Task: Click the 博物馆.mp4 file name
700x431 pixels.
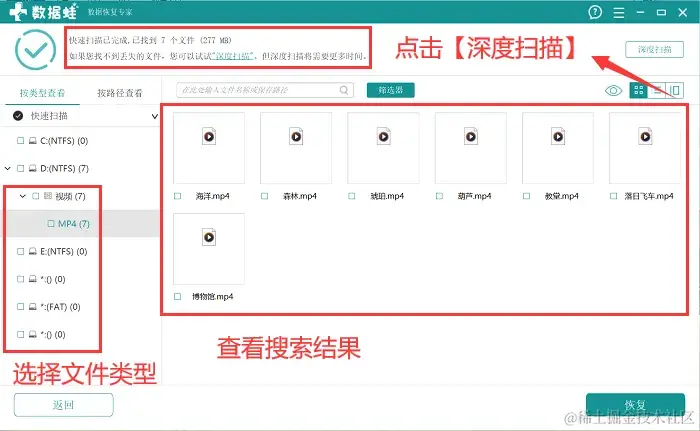Action: click(x=212, y=297)
